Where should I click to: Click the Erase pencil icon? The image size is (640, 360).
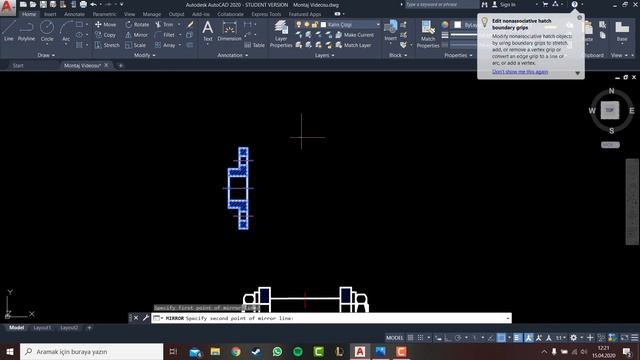pos(190,24)
